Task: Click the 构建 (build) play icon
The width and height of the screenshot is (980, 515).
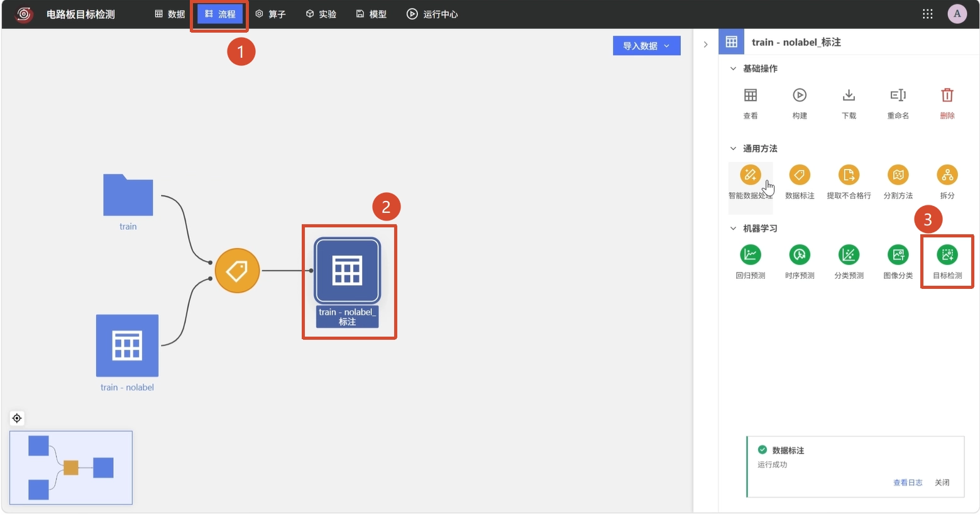Action: pos(800,95)
